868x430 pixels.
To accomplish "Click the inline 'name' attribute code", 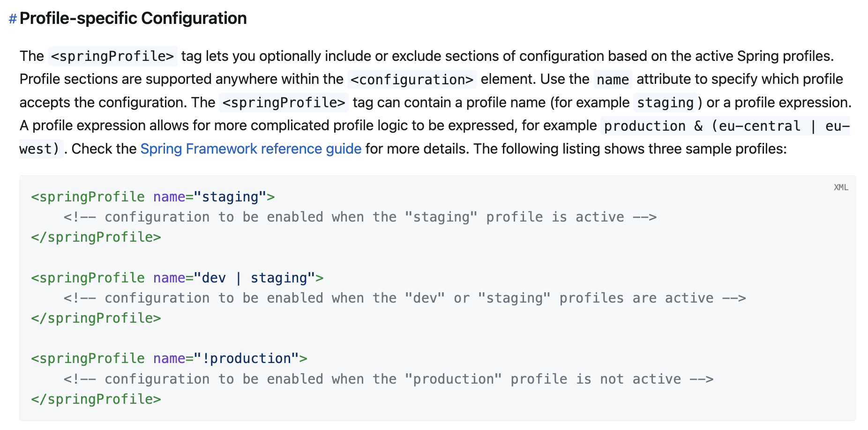I will point(613,80).
